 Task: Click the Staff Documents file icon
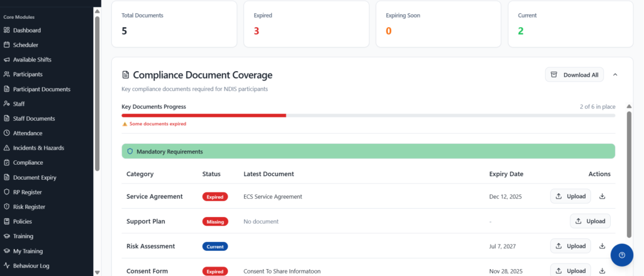pos(6,118)
